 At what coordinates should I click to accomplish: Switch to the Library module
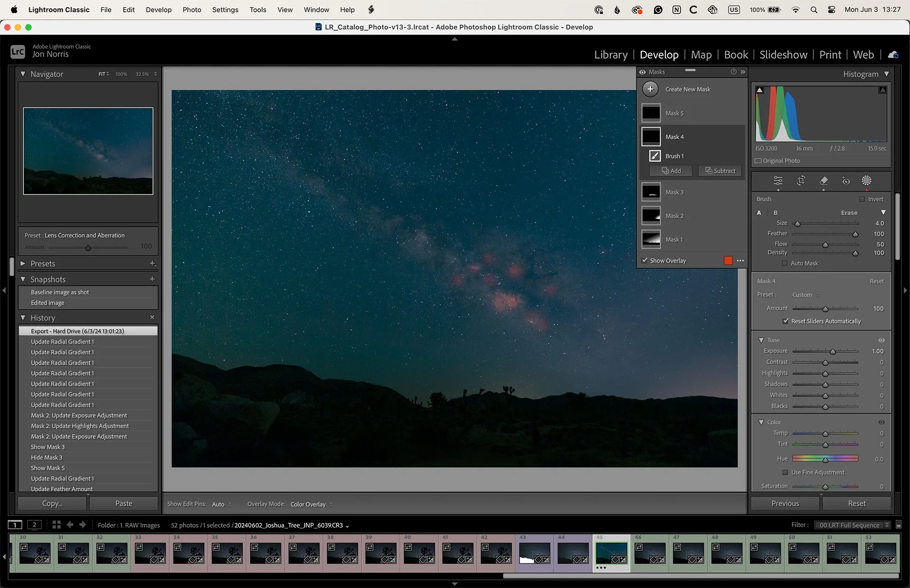[610, 54]
